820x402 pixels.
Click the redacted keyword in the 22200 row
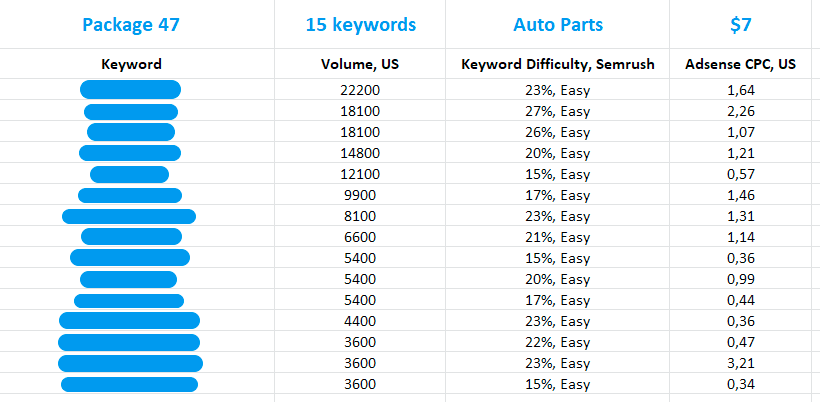point(130,90)
